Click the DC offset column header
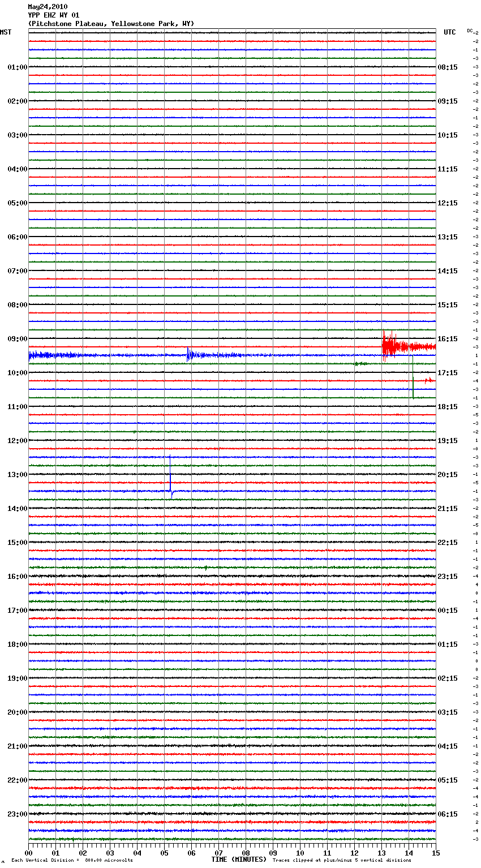The width and height of the screenshot is (481, 868). tap(470, 31)
